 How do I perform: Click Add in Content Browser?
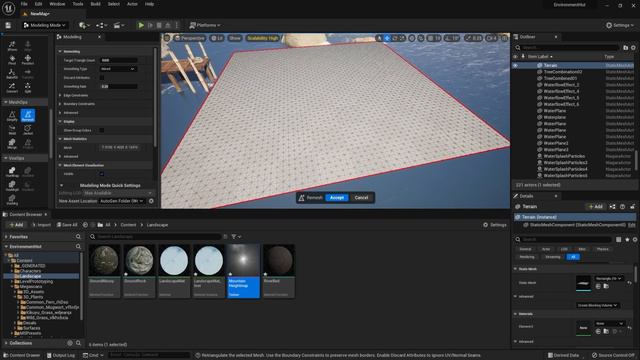16,225
